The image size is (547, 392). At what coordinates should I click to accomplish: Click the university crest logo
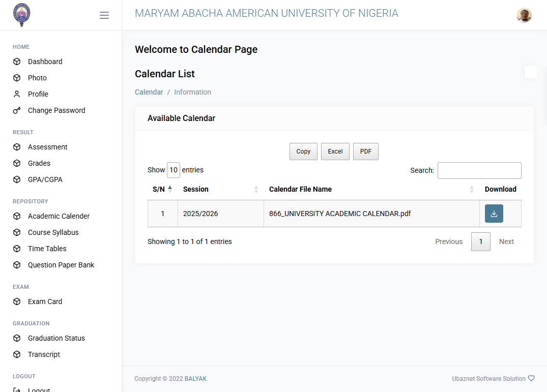click(x=22, y=15)
